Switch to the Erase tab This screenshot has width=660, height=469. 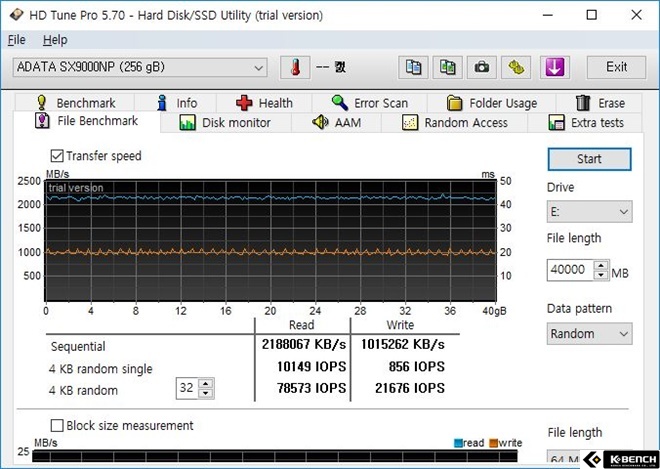pyautogui.click(x=599, y=103)
